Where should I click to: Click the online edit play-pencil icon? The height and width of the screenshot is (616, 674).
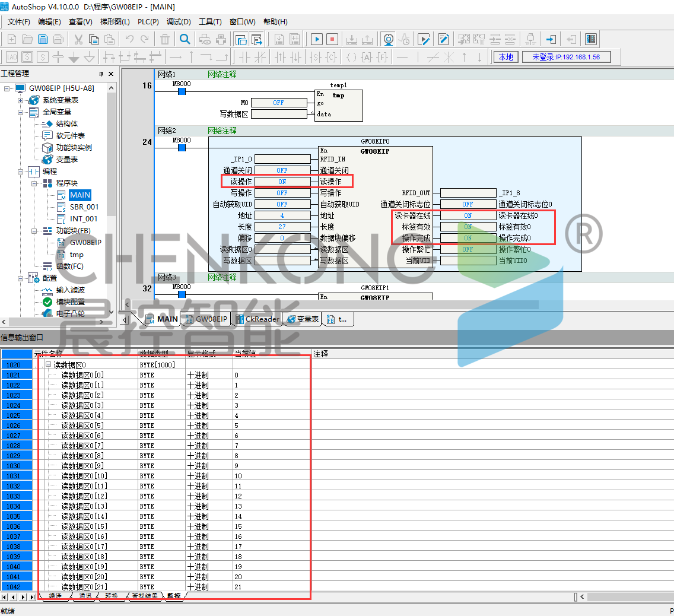pos(424,40)
